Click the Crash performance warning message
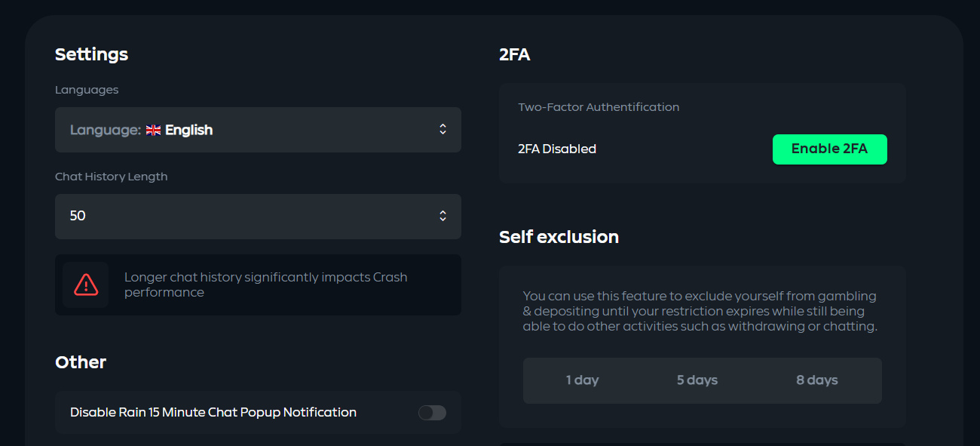 point(265,285)
